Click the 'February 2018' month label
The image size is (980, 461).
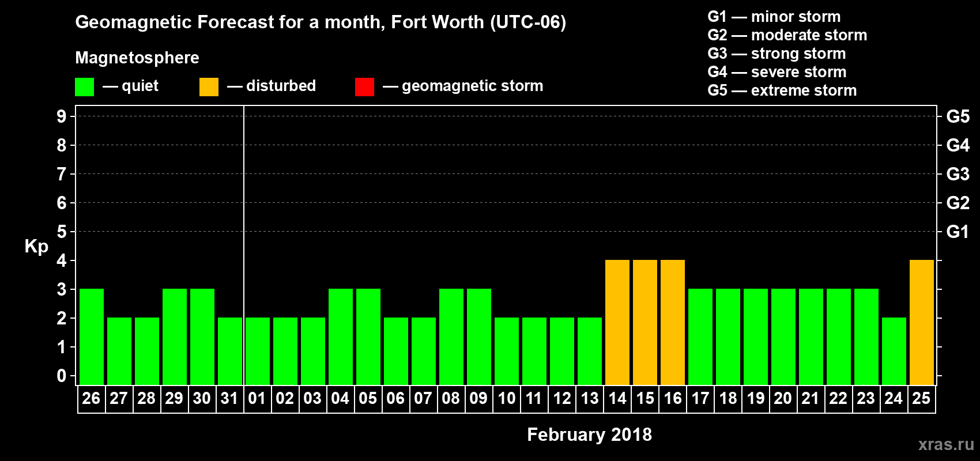point(589,434)
